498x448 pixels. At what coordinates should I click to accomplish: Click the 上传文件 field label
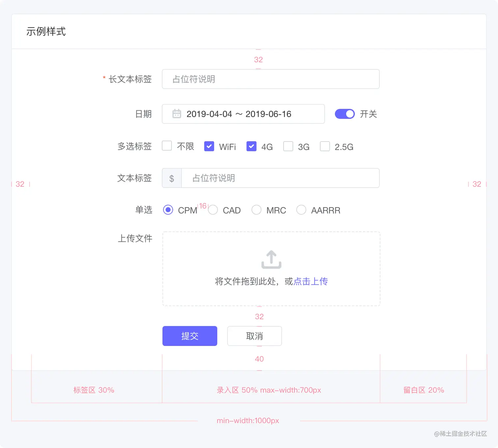point(135,238)
